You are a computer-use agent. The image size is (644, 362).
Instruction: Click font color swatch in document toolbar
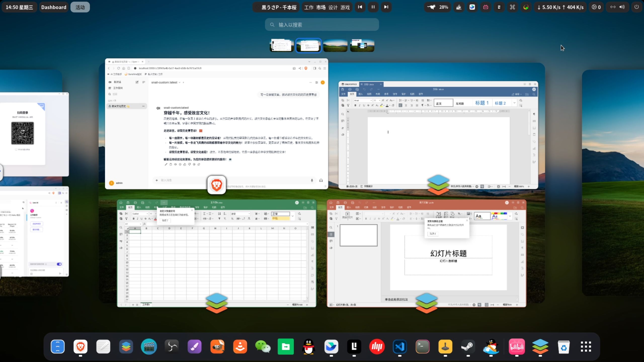tap(387, 105)
